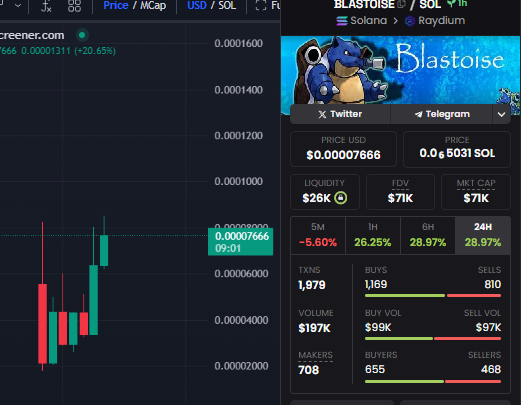Image resolution: width=521 pixels, height=405 pixels.
Task: Click the Solana chain link
Action: [x=361, y=21]
